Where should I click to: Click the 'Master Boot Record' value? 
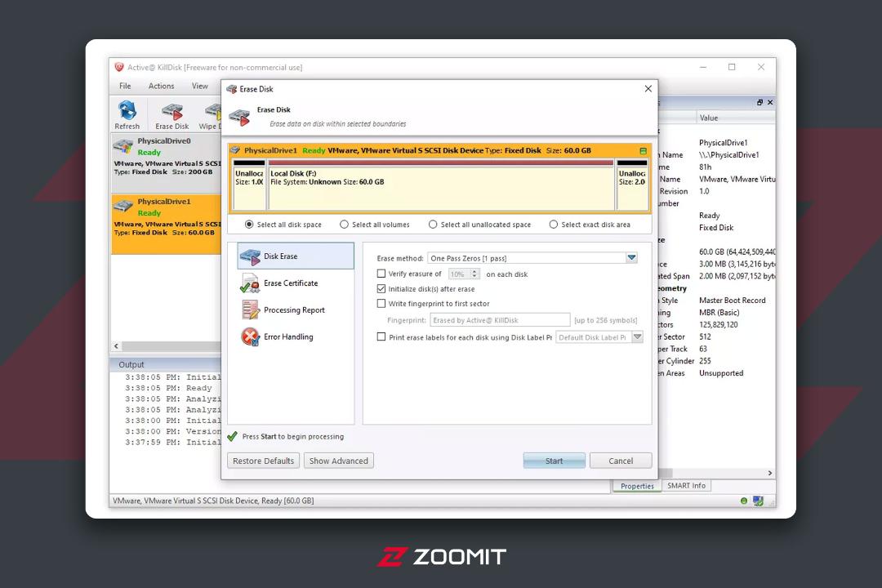[x=732, y=301]
